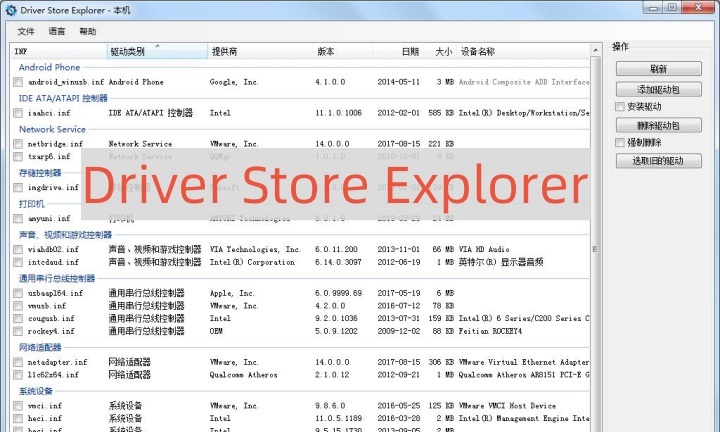Check the android_winusb.inf row checkbox
This screenshot has width=720, height=432.
coord(18,82)
